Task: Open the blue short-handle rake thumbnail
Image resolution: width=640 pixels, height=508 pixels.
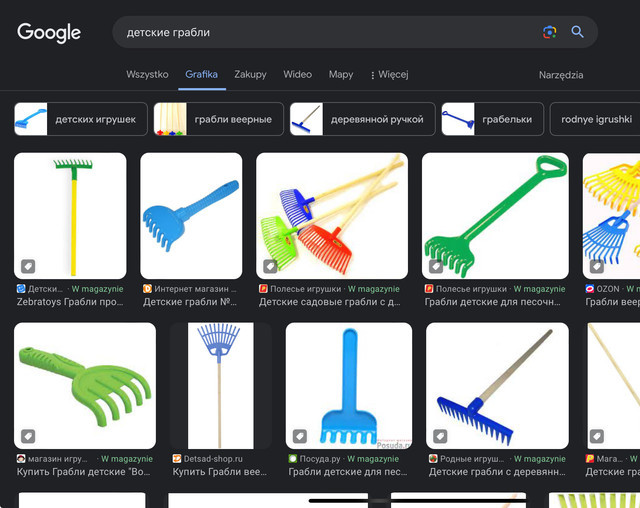Action: [x=191, y=215]
